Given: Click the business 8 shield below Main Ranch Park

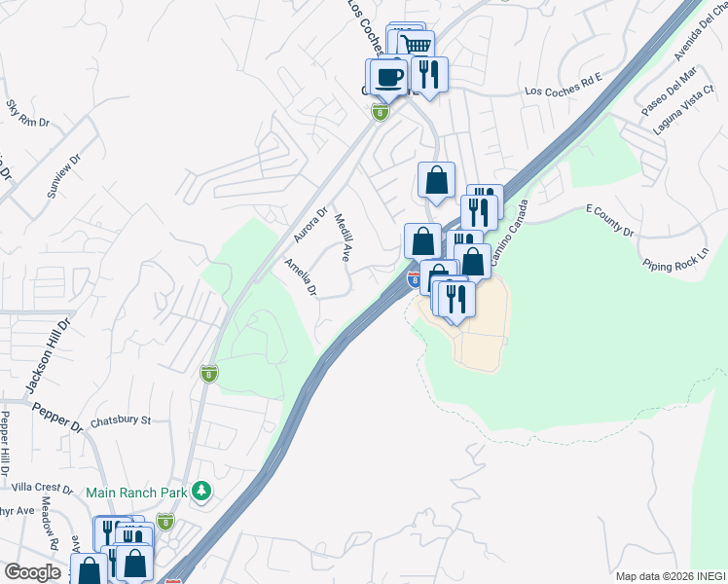Looking at the screenshot, I should [165, 522].
